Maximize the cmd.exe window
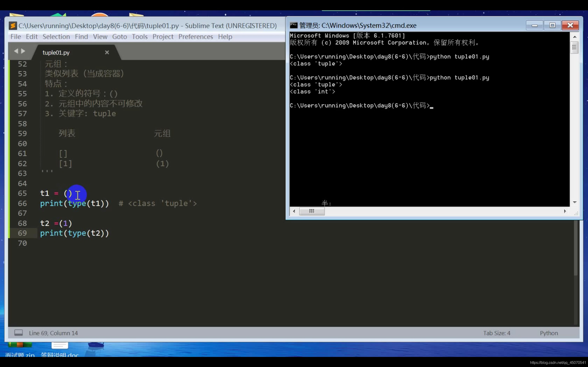 click(x=552, y=25)
